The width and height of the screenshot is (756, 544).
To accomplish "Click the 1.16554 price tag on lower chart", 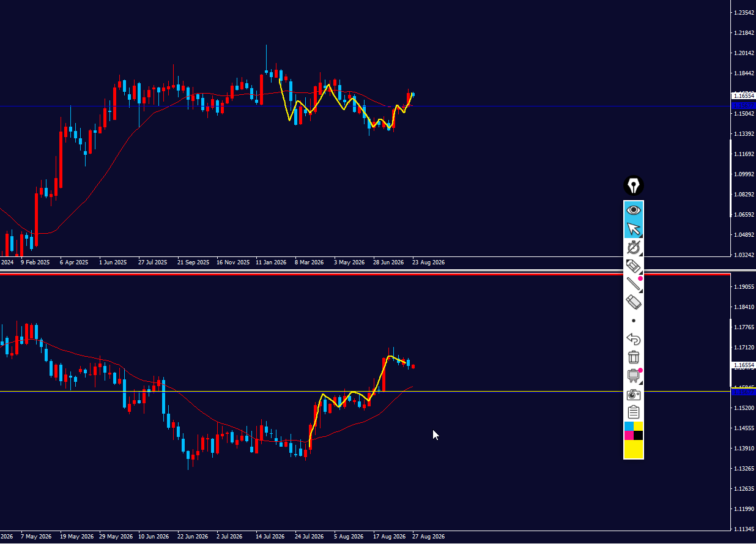I will click(744, 365).
